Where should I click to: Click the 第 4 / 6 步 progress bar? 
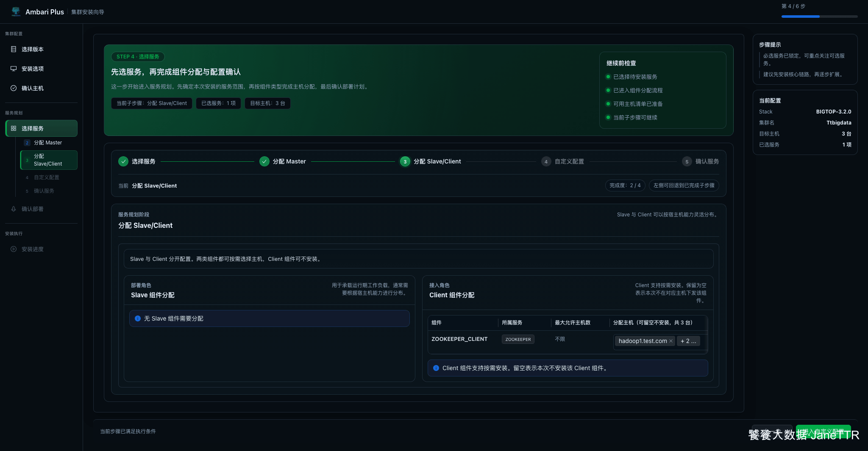[820, 17]
